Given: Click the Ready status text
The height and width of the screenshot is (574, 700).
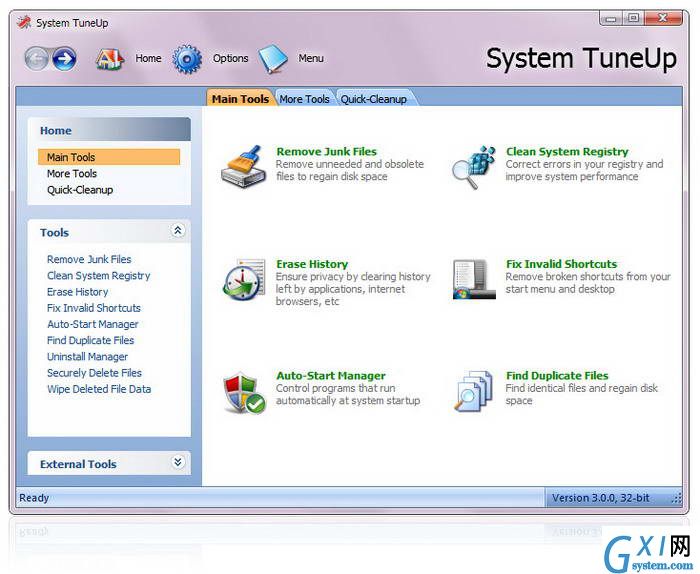Looking at the screenshot, I should click(34, 498).
